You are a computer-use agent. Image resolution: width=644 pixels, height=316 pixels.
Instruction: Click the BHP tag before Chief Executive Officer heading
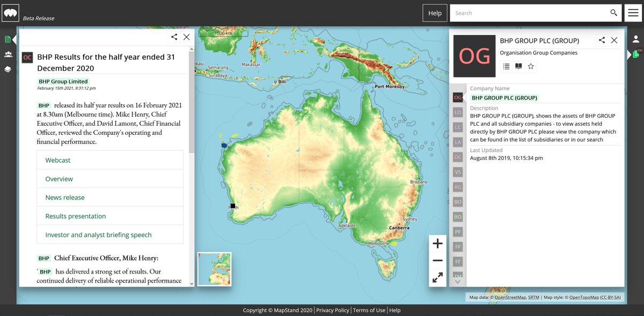tap(44, 258)
